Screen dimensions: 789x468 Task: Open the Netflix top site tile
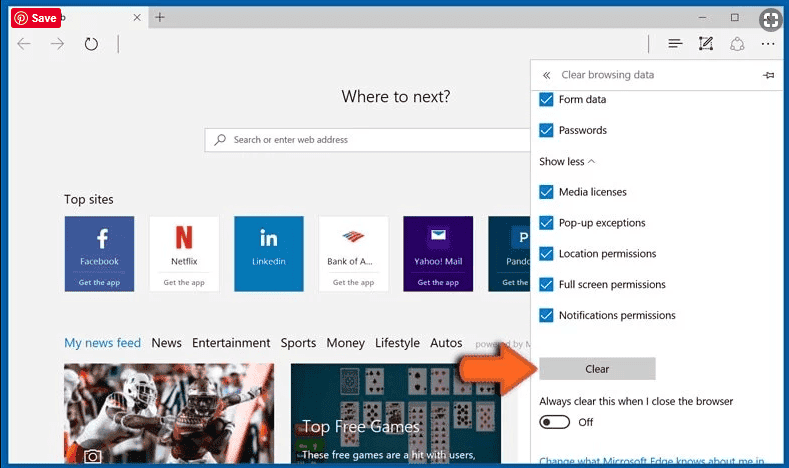[x=184, y=254]
